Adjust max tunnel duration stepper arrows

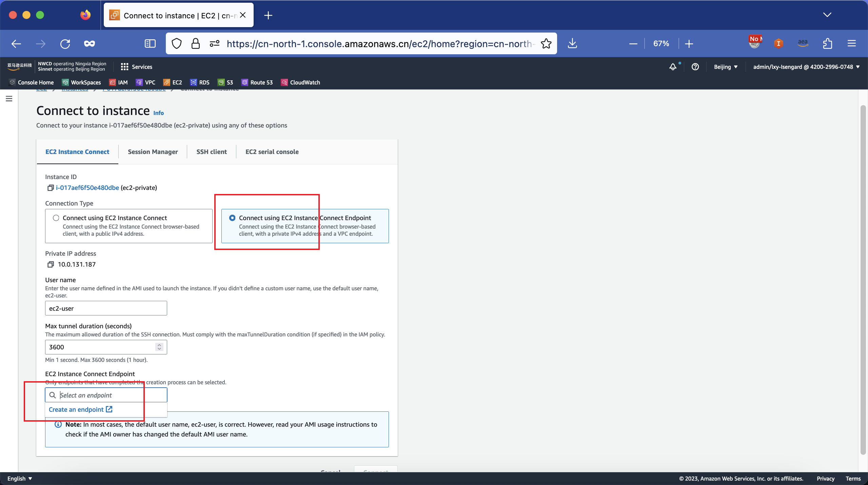[x=159, y=347]
